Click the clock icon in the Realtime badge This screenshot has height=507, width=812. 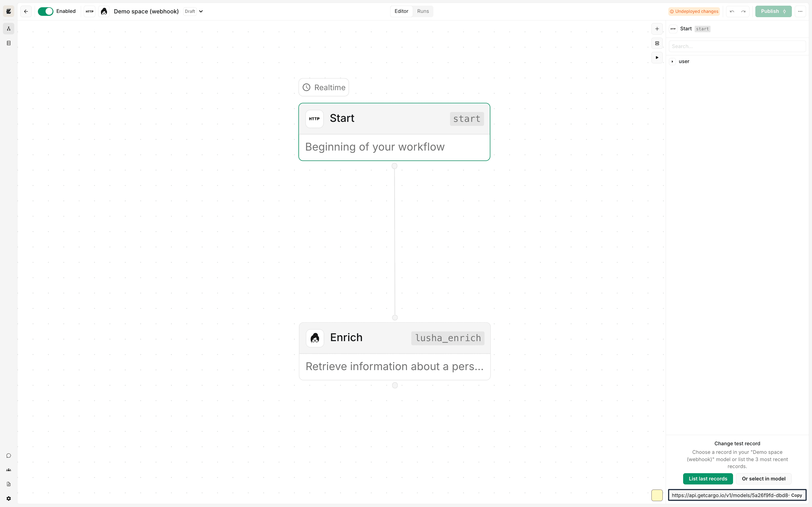pyautogui.click(x=306, y=87)
